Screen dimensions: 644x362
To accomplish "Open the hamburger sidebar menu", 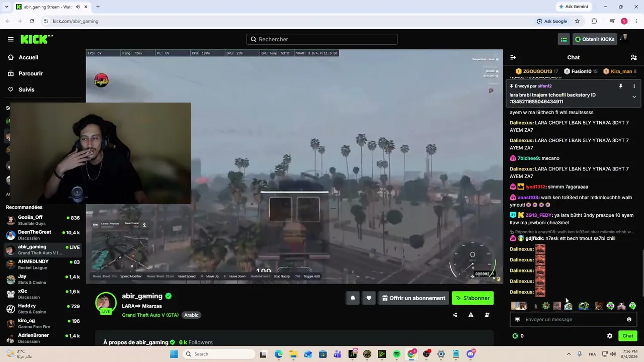I will tap(11, 39).
